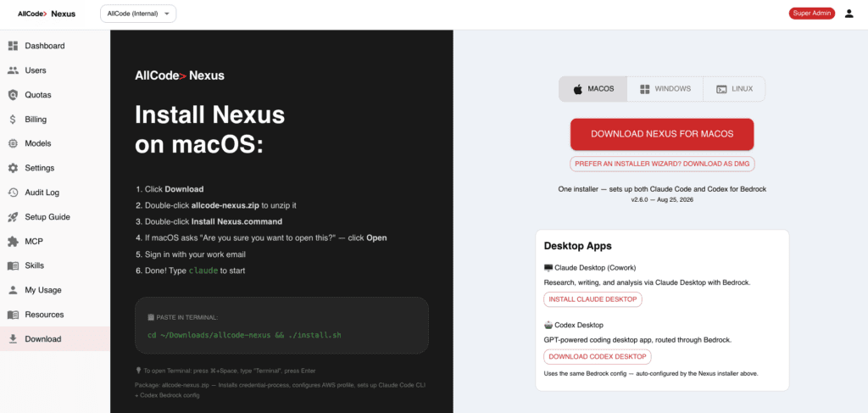Click the lightbulb tip icon
The width and height of the screenshot is (868, 413).
[x=138, y=371]
